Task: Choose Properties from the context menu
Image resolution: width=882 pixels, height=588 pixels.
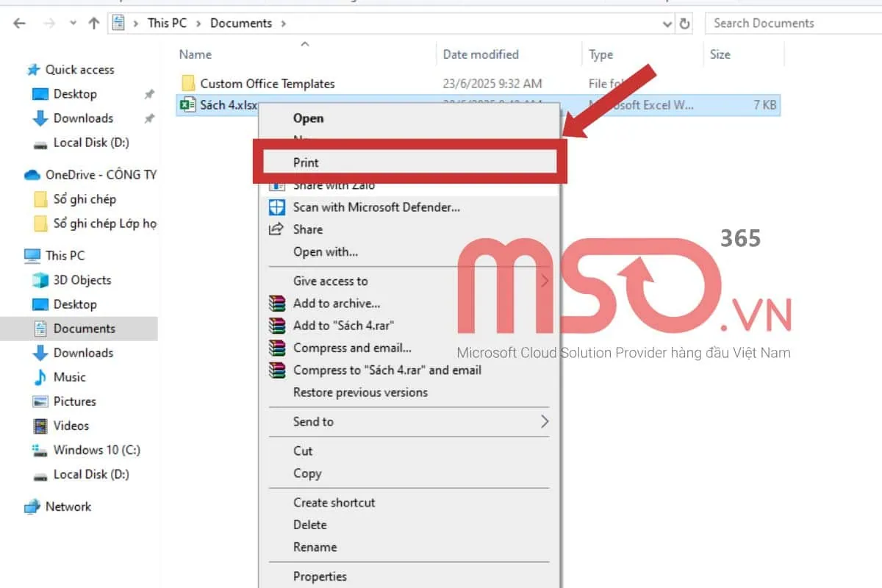Action: point(320,576)
